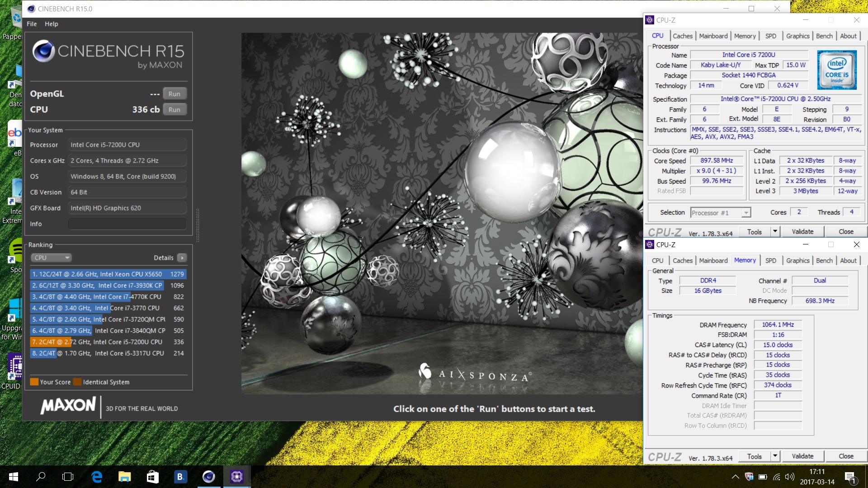The width and height of the screenshot is (868, 488).
Task: Click Tools button in bottom CPU-Z window
Action: click(x=755, y=456)
